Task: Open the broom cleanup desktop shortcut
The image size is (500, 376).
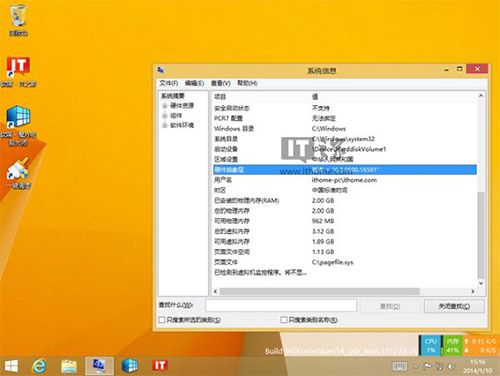Action: 18,173
